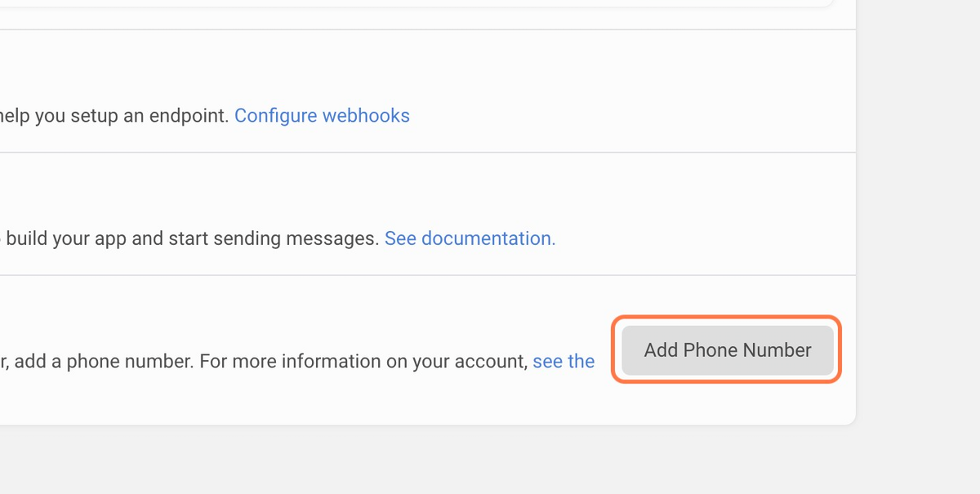Select the phone number section row

click(x=428, y=350)
